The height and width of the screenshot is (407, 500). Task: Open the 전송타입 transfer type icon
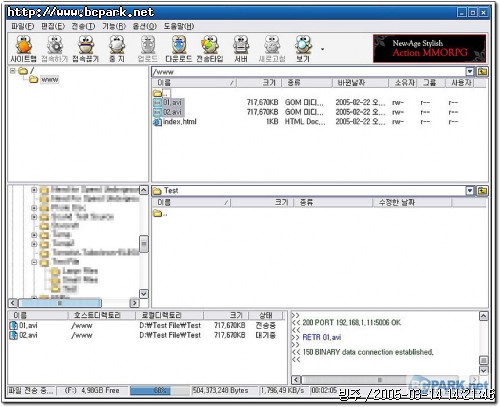pos(210,49)
